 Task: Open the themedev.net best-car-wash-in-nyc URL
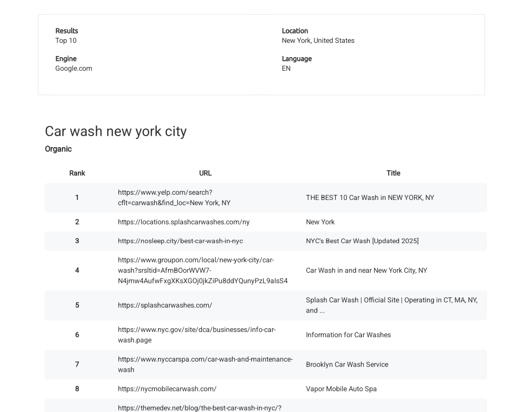(x=199, y=408)
